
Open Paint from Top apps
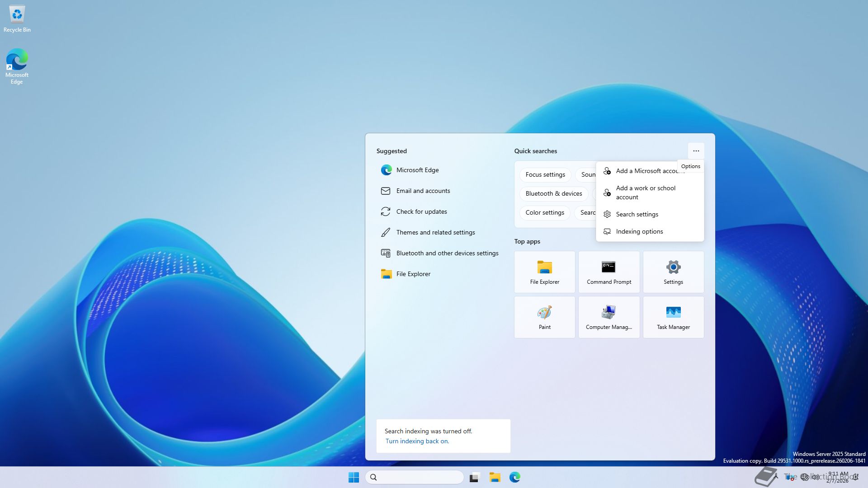coord(544,317)
